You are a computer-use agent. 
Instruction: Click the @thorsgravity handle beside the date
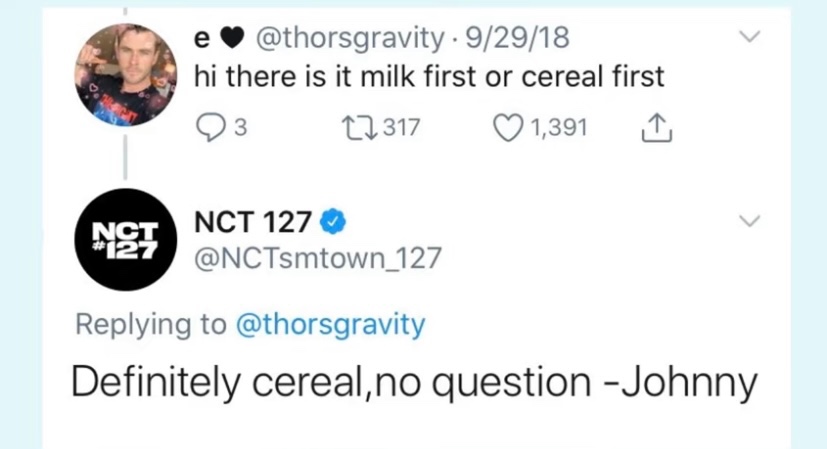pos(350,38)
